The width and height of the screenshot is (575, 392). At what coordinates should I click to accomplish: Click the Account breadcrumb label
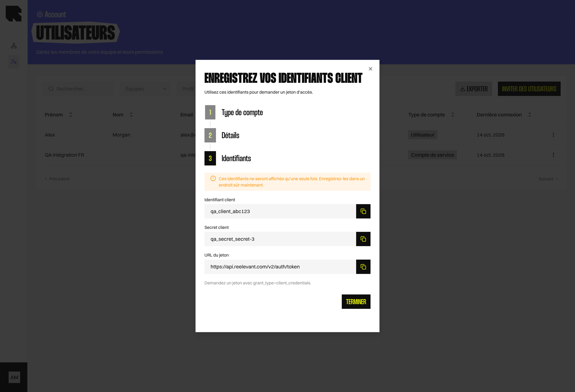(x=55, y=14)
